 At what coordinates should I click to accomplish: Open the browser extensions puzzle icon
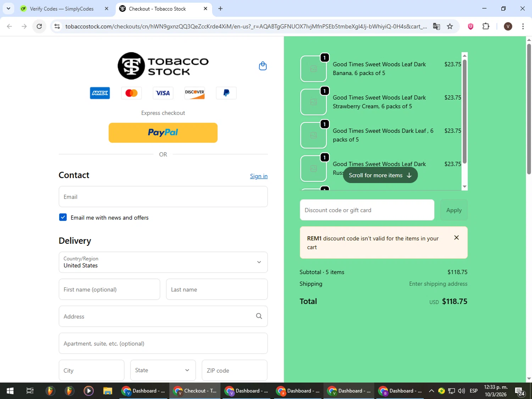tap(486, 26)
